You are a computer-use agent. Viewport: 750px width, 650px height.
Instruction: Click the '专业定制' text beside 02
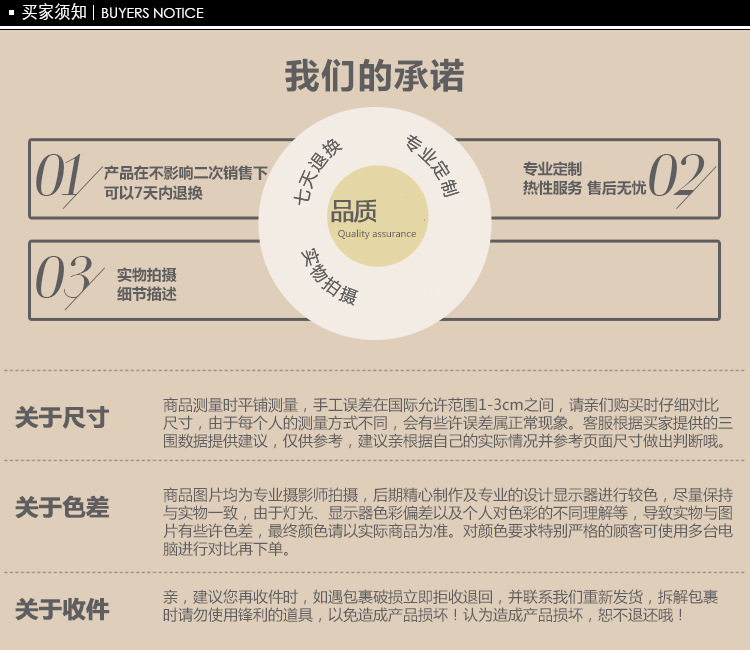552,168
